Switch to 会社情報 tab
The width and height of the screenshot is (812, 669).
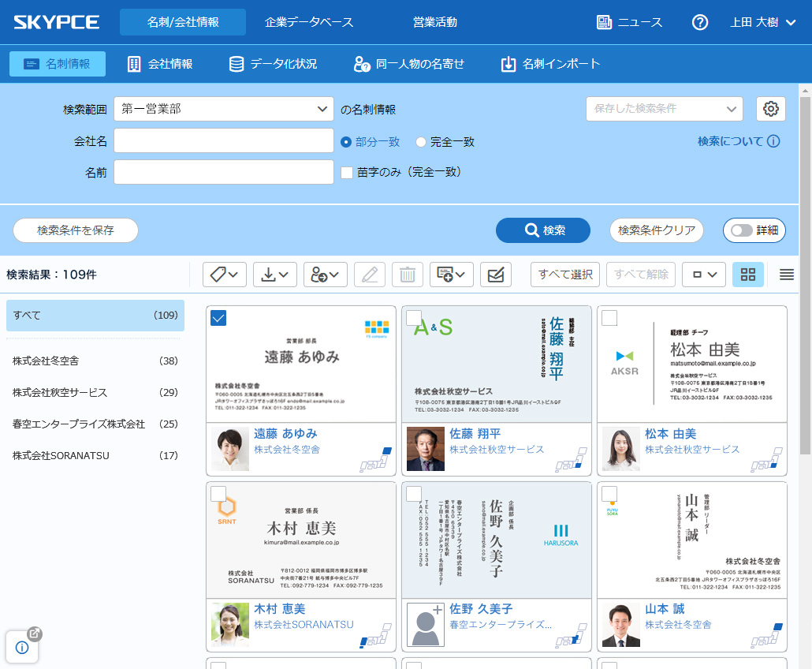pos(160,64)
